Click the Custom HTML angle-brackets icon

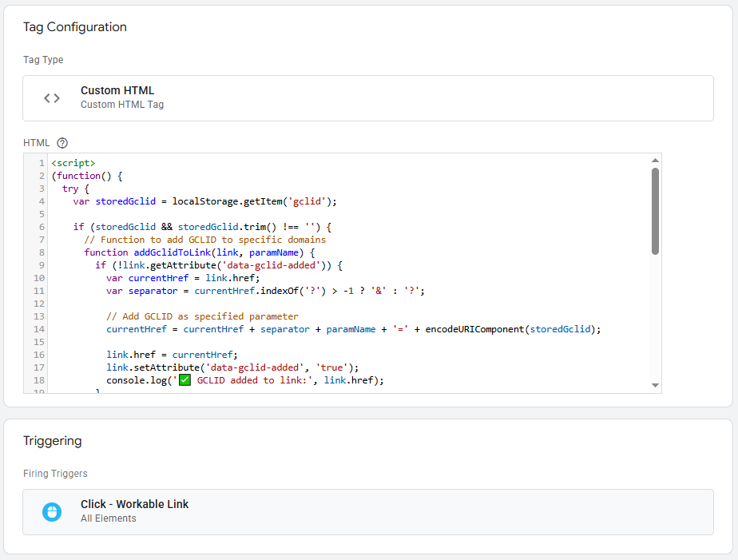(x=52, y=97)
